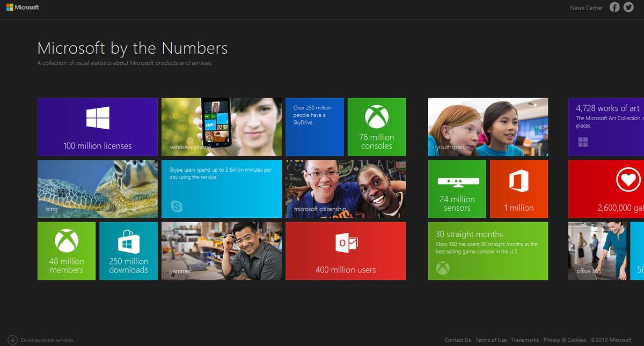Click the 'yammer' caption

click(180, 271)
